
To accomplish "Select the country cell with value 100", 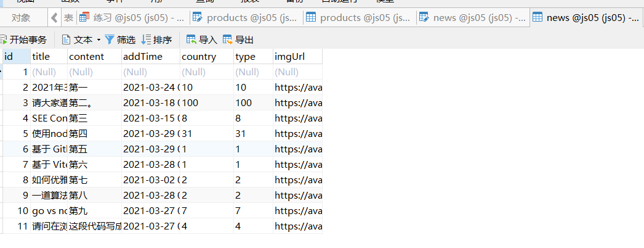I will tap(191, 102).
